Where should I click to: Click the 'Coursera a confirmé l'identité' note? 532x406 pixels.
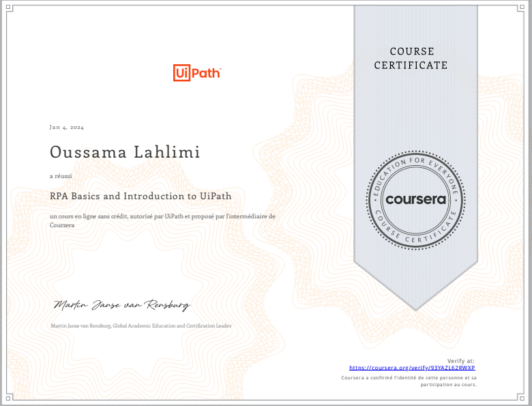click(409, 381)
